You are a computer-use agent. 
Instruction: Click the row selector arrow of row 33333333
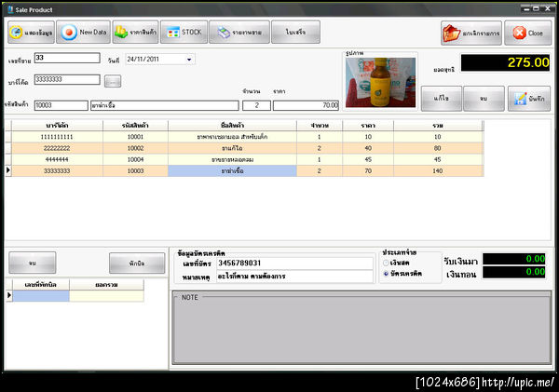click(x=8, y=171)
